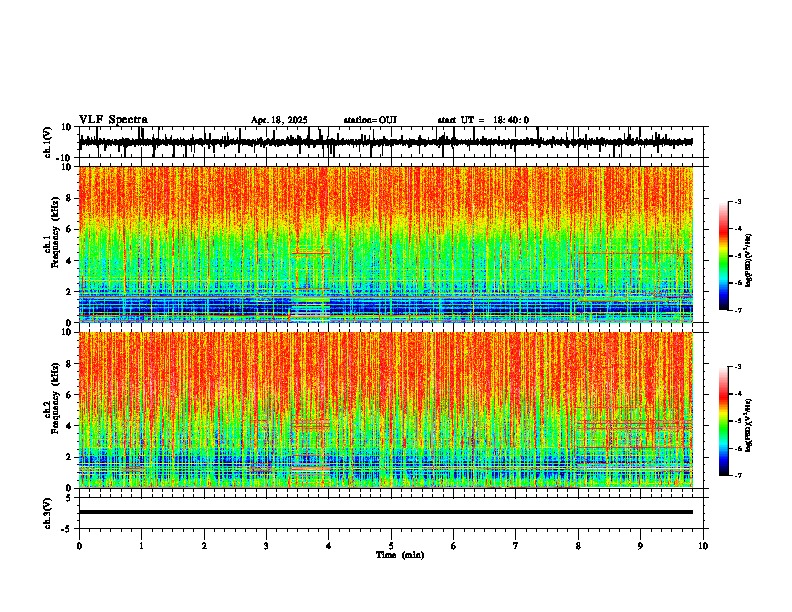The width and height of the screenshot is (792, 612).
Task: Click the "-3" label on ch.1 colorbar
Action: [737, 202]
